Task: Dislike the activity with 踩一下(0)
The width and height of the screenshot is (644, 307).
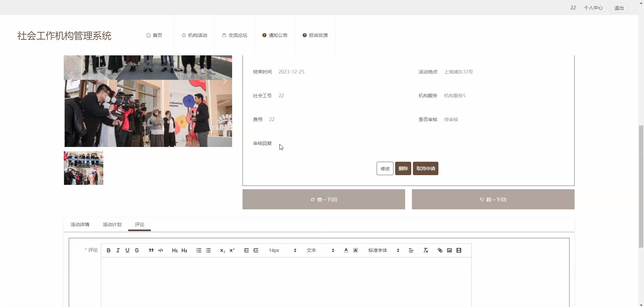Action: pos(493,199)
